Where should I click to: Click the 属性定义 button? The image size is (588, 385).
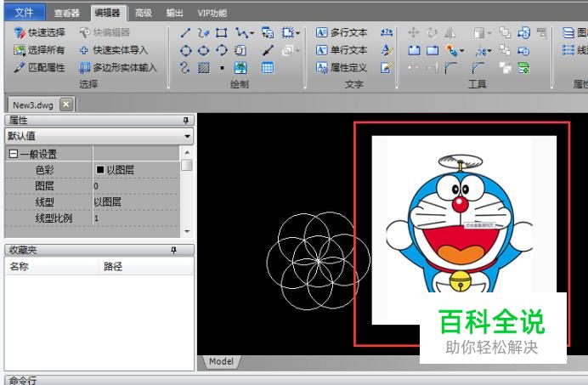tap(342, 67)
